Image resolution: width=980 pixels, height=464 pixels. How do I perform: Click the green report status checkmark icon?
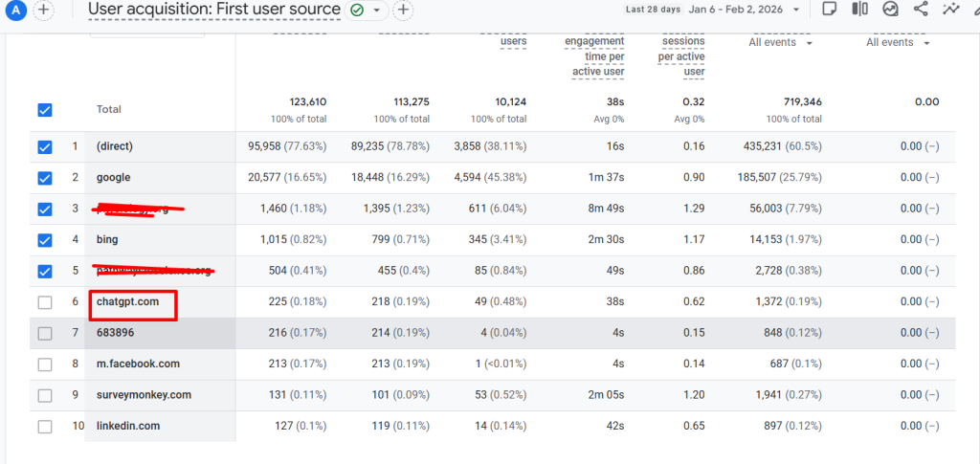pos(357,10)
